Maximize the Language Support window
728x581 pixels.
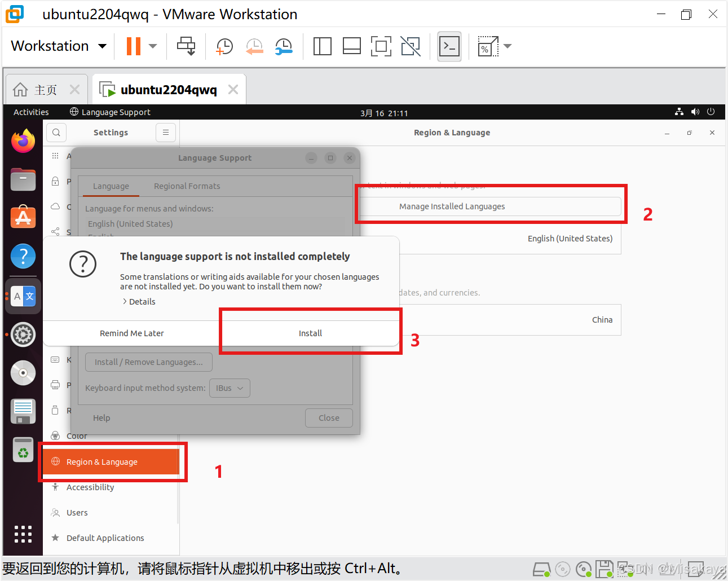point(330,158)
